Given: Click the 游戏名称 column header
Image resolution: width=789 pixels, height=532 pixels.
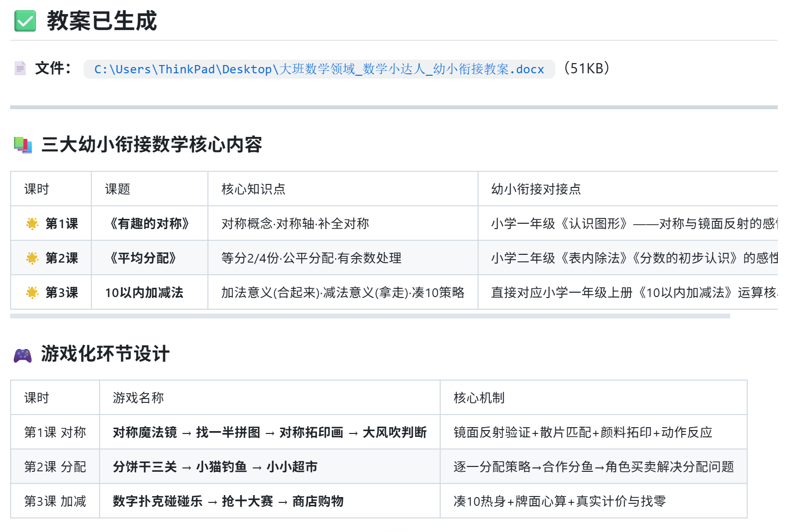Looking at the screenshot, I should [270, 398].
